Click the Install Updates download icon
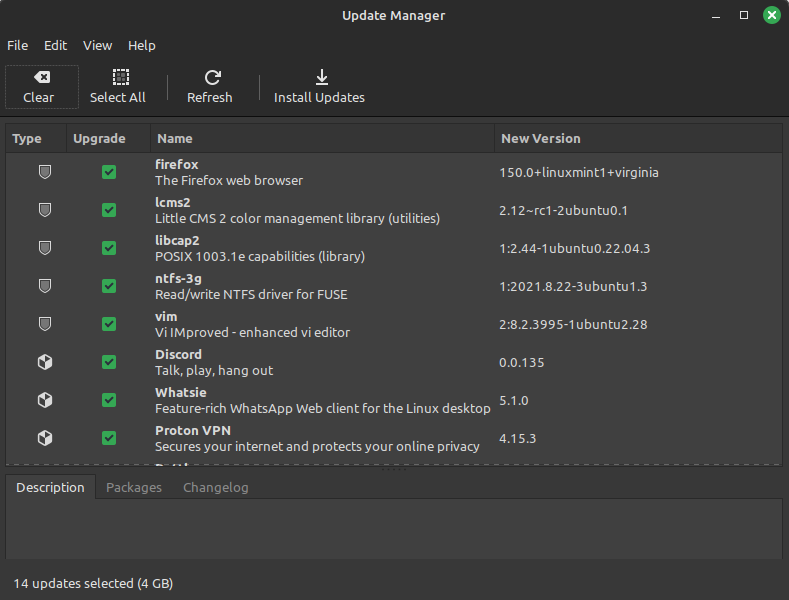Image resolution: width=789 pixels, height=600 pixels. 321,77
